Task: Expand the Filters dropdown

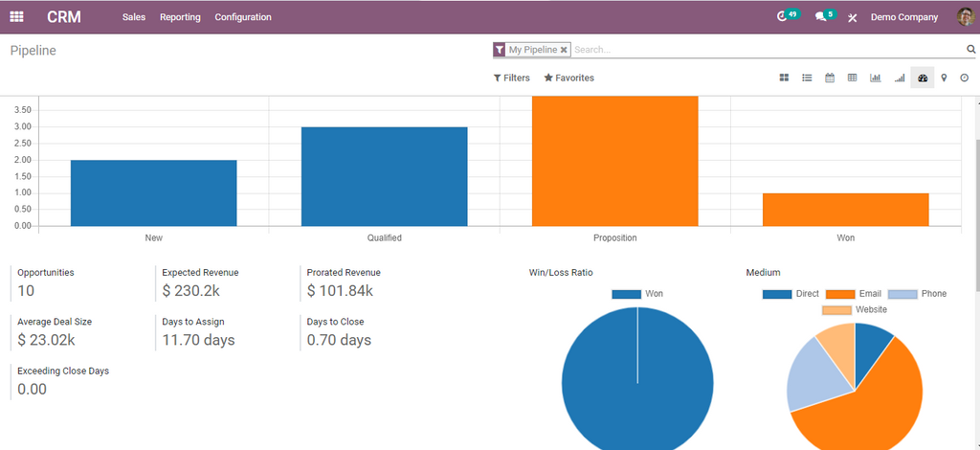Action: pos(512,79)
